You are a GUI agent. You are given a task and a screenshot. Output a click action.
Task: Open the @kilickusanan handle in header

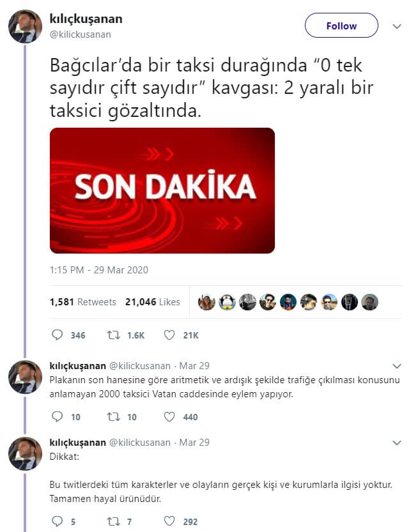80,34
